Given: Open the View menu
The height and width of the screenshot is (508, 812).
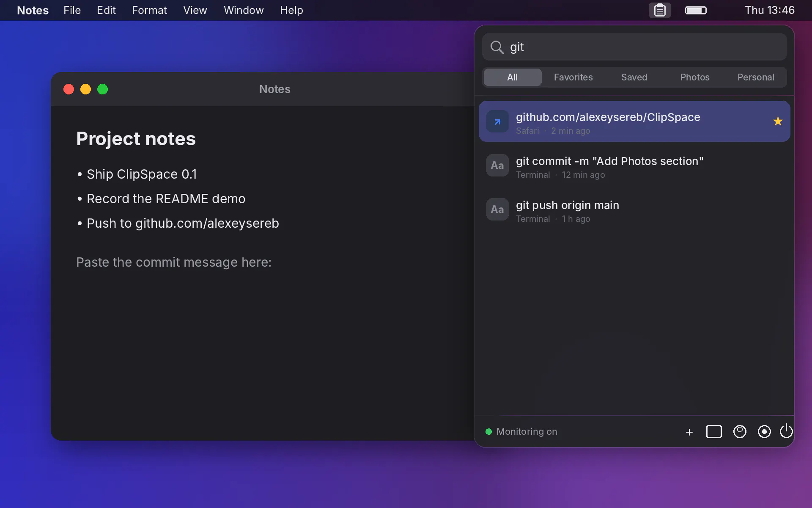Looking at the screenshot, I should [195, 10].
